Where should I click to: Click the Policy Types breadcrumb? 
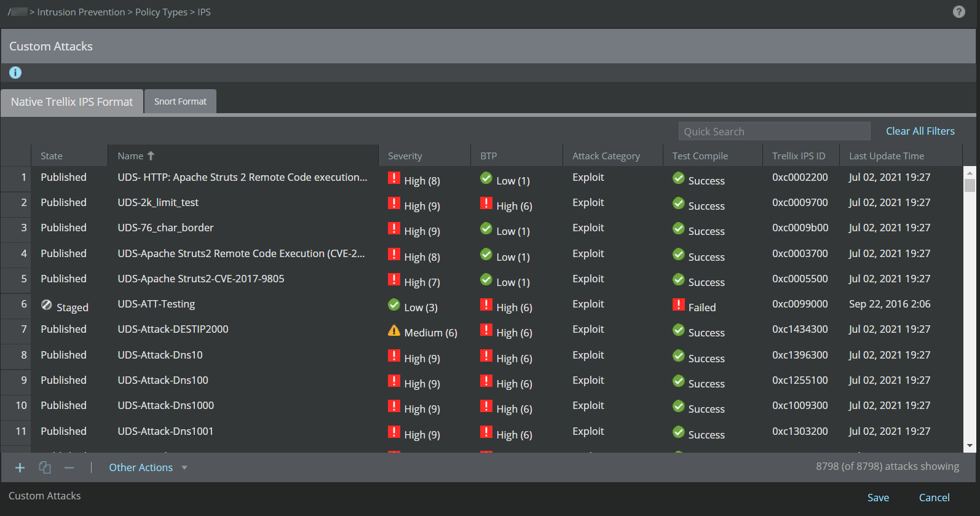tap(161, 12)
